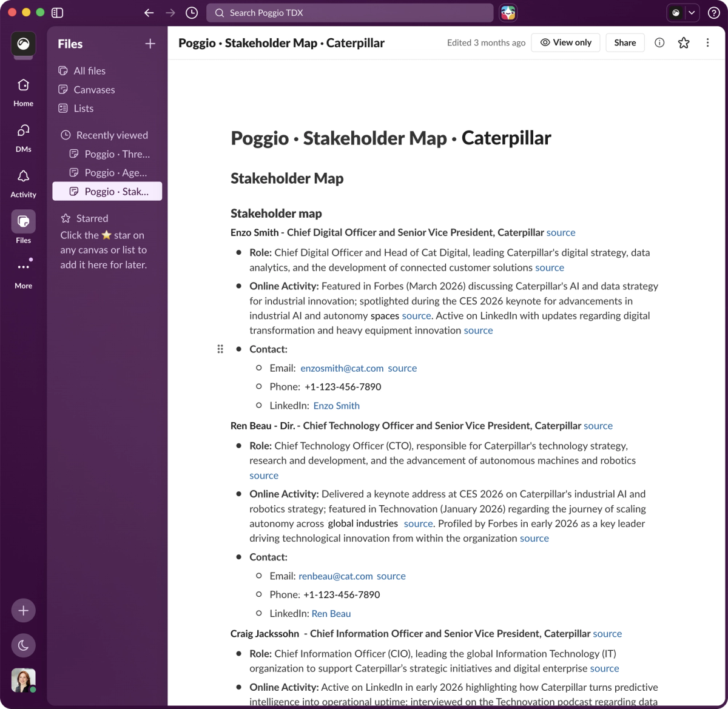The width and height of the screenshot is (728, 709).
Task: Go back with the left arrow
Action: pyautogui.click(x=149, y=13)
